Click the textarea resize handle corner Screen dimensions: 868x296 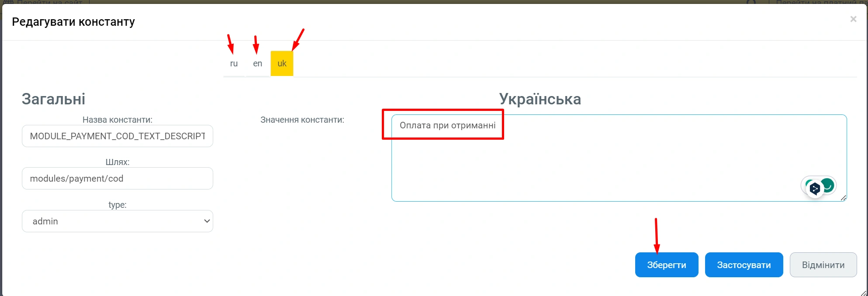[x=843, y=198]
